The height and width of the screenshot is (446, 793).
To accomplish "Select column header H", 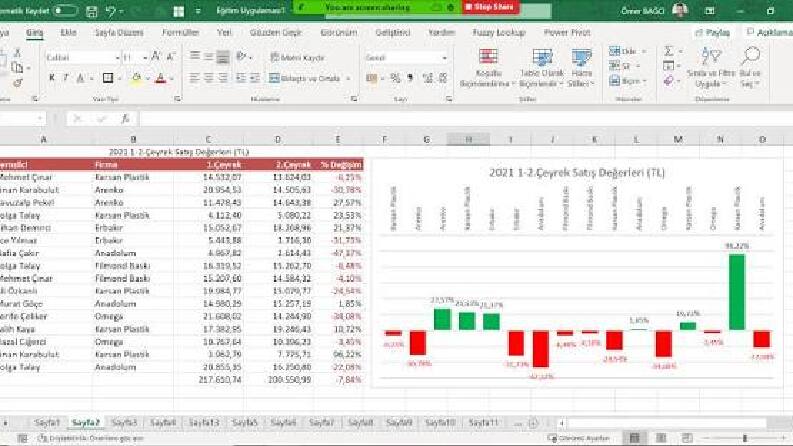I will point(468,139).
